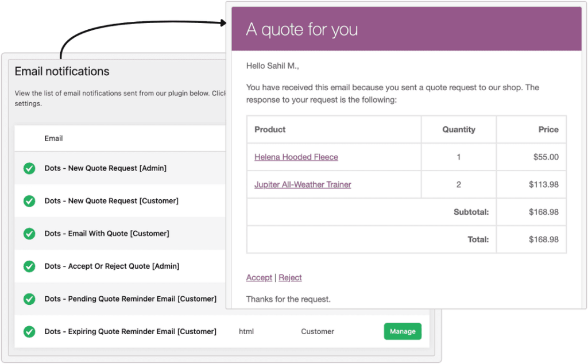The height and width of the screenshot is (364, 588).
Task: Click the 'Email' column header
Action: (x=53, y=138)
